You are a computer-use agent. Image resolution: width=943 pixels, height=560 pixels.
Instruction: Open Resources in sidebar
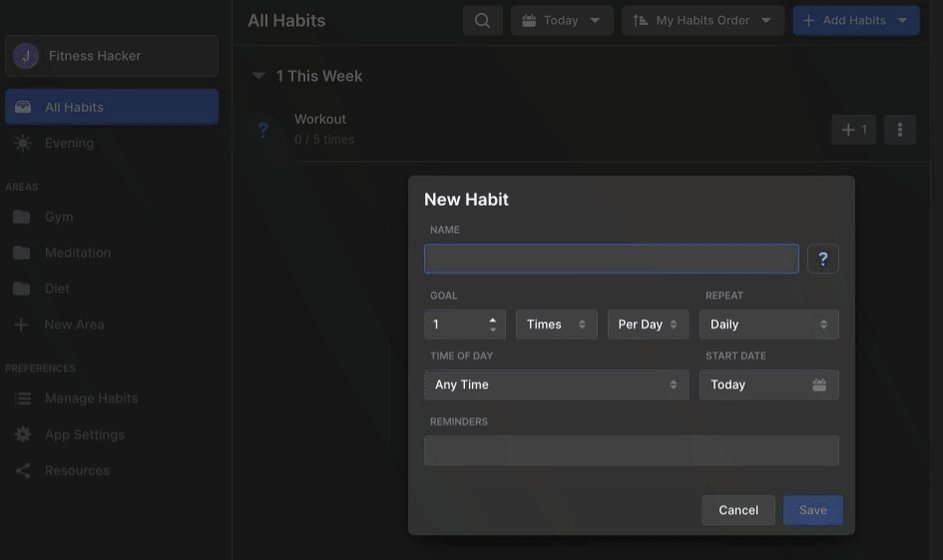point(112,470)
